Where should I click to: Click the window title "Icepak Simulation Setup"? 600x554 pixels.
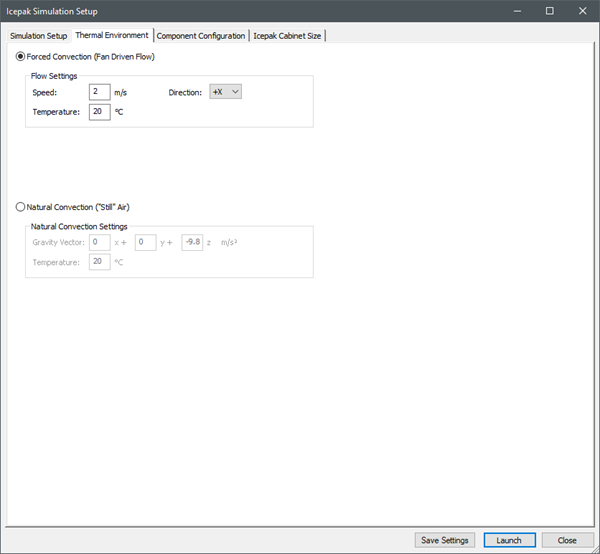pyautogui.click(x=52, y=11)
